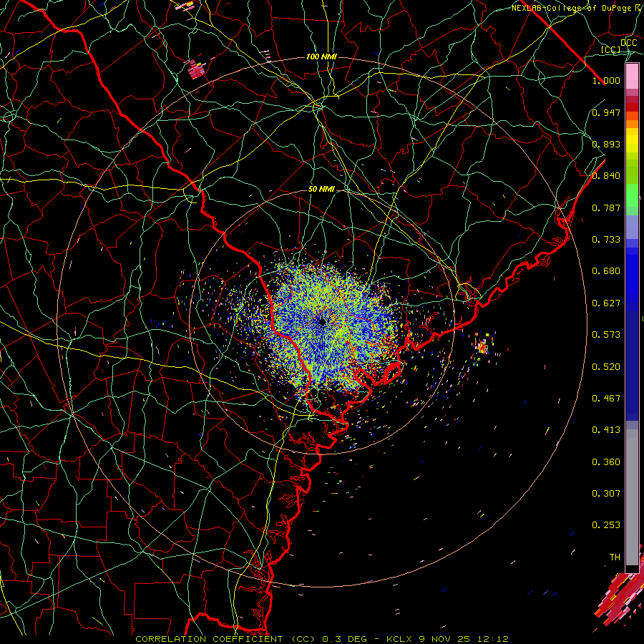Screen dimensions: 644x644
Task: Click the 0.307 scale value
Action: 606,494
